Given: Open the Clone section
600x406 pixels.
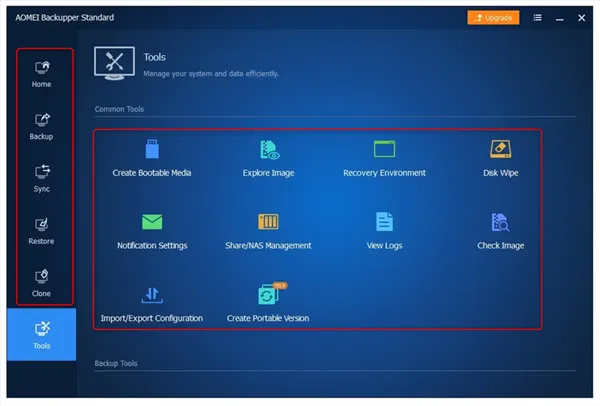Looking at the screenshot, I should 41,284.
